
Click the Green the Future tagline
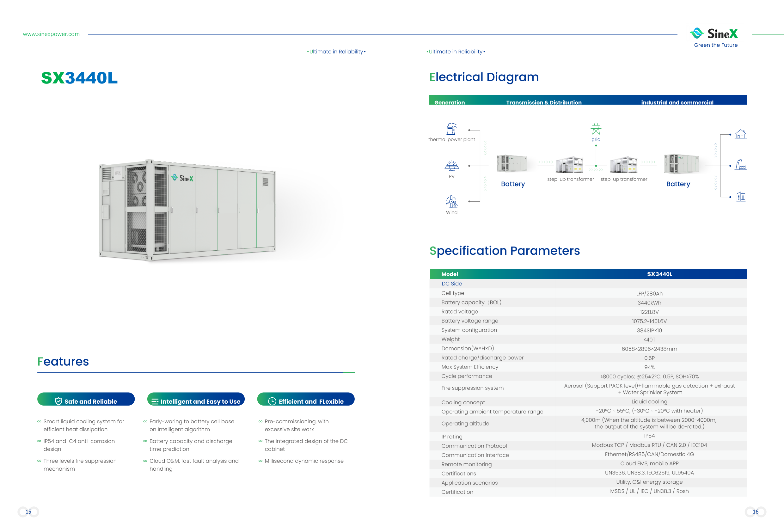[x=715, y=45]
